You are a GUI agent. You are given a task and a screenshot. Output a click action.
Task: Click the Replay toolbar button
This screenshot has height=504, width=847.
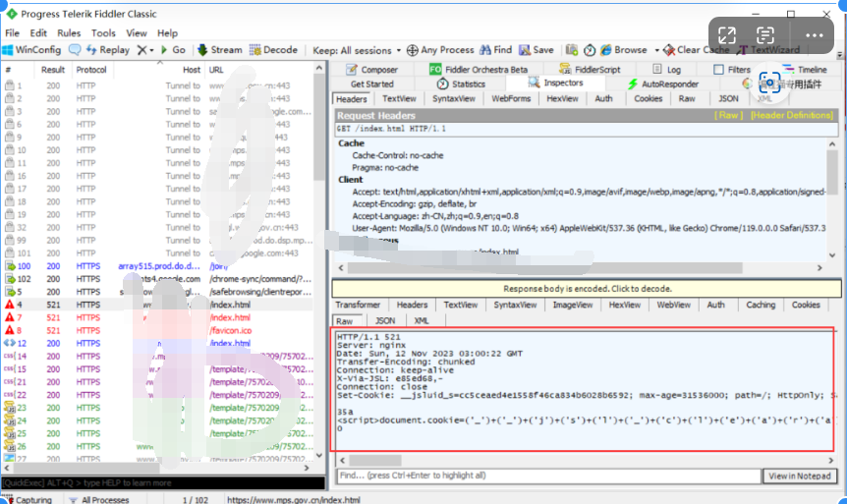(108, 50)
